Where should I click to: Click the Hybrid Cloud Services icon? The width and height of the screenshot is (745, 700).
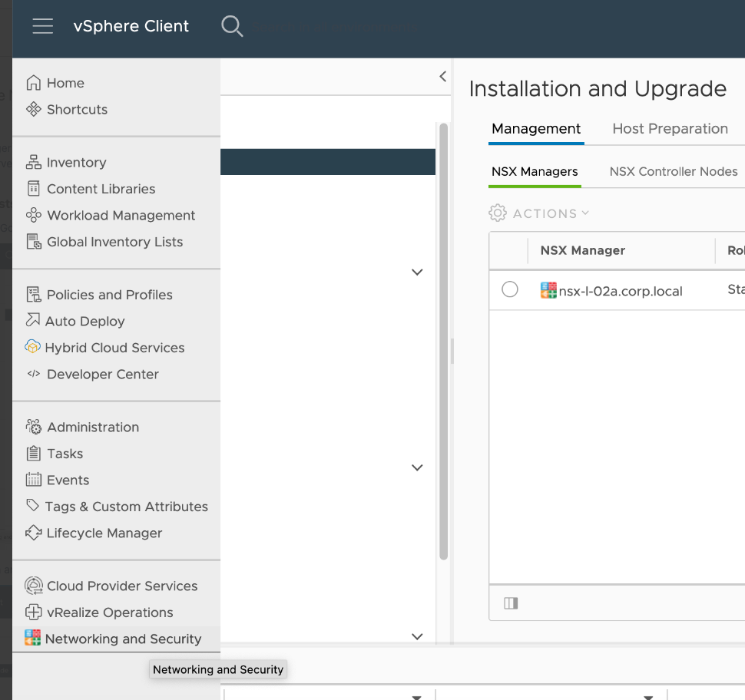pos(33,347)
